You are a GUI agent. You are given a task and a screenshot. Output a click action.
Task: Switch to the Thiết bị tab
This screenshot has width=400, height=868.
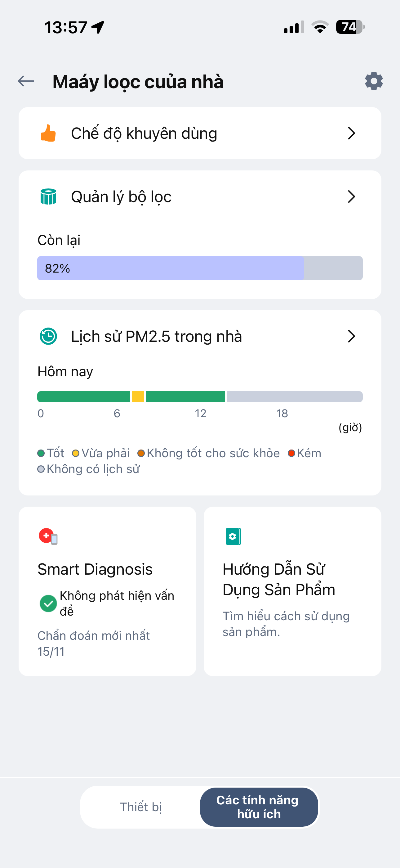pos(141,807)
